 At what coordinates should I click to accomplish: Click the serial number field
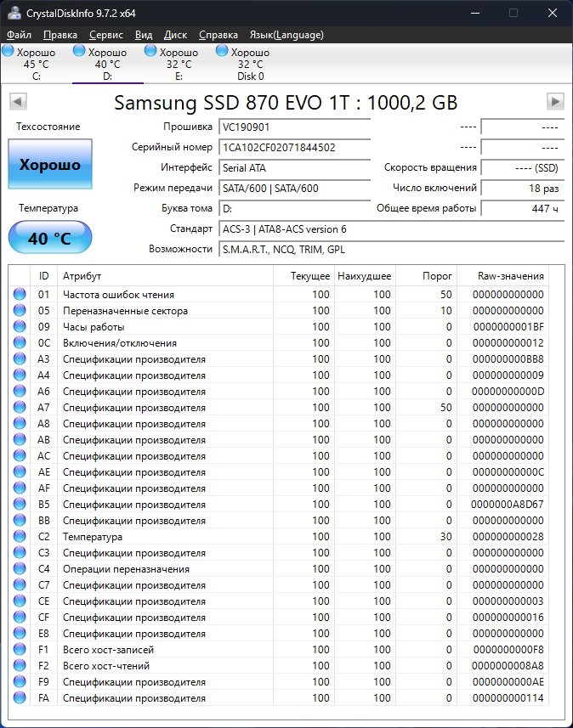click(x=294, y=147)
